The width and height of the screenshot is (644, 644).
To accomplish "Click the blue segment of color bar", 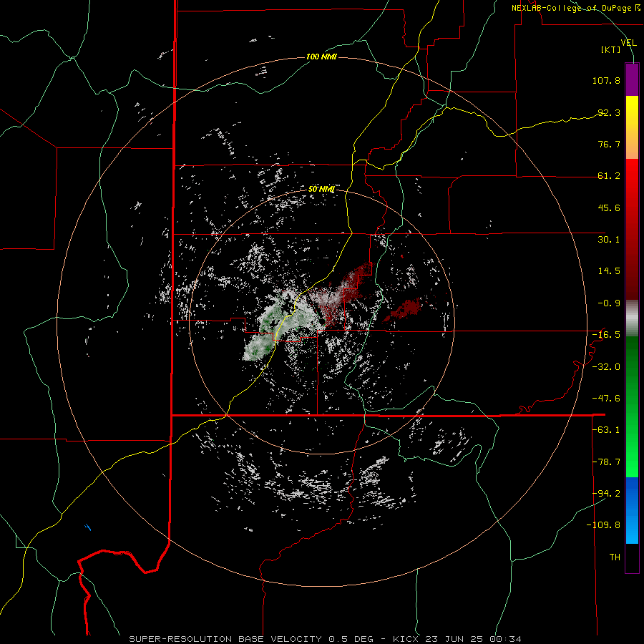I will tap(632, 510).
